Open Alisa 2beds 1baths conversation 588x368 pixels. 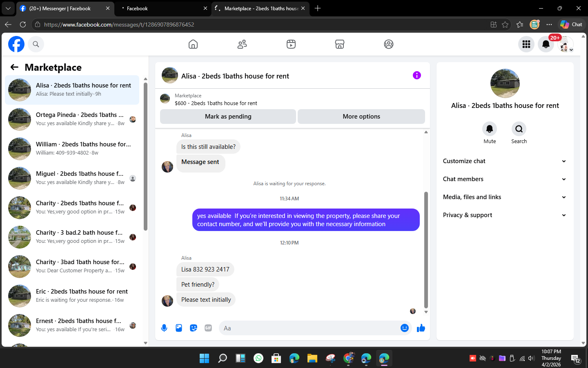coord(72,90)
